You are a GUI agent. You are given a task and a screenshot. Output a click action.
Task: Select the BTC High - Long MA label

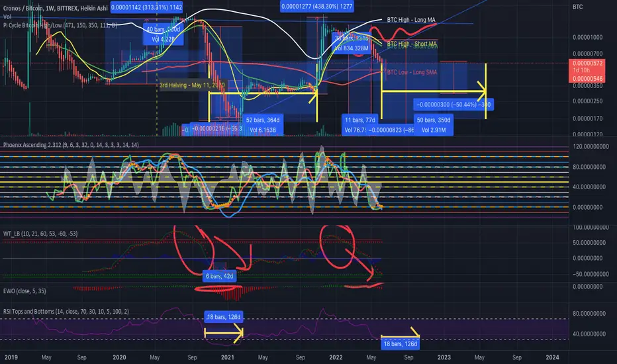pyautogui.click(x=411, y=20)
